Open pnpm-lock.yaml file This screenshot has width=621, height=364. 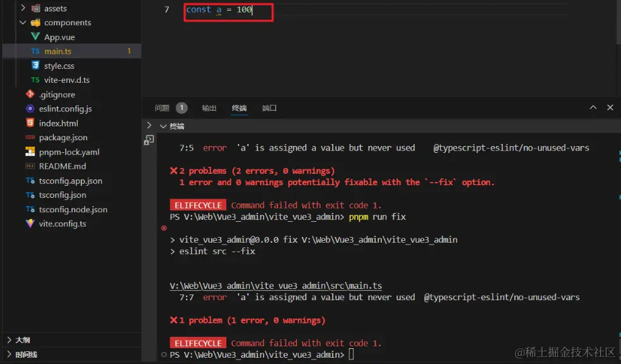(x=70, y=152)
